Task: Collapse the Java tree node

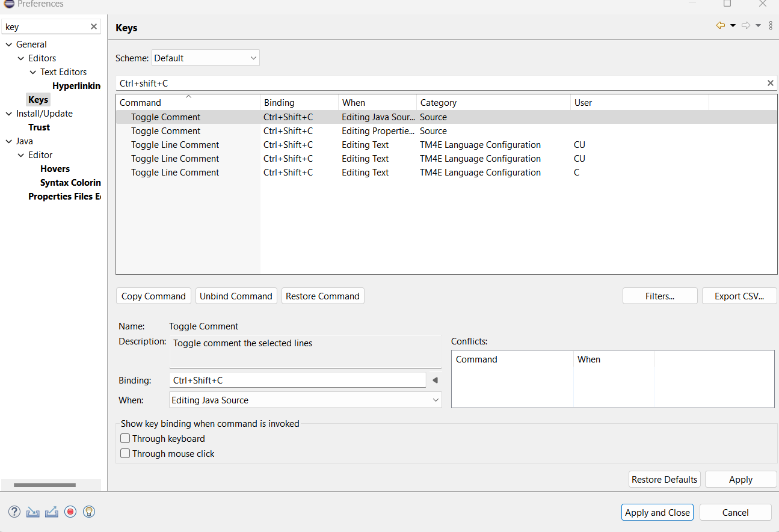Action: 9,141
